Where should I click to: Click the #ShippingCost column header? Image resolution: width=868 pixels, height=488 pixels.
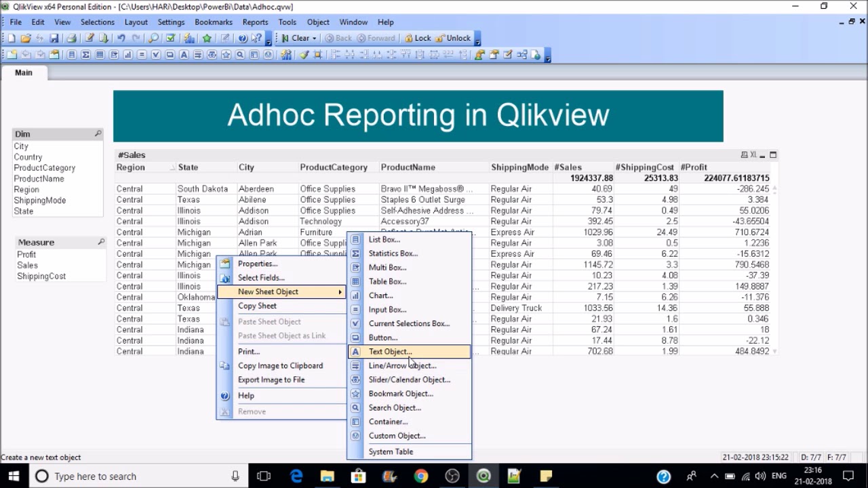645,167
